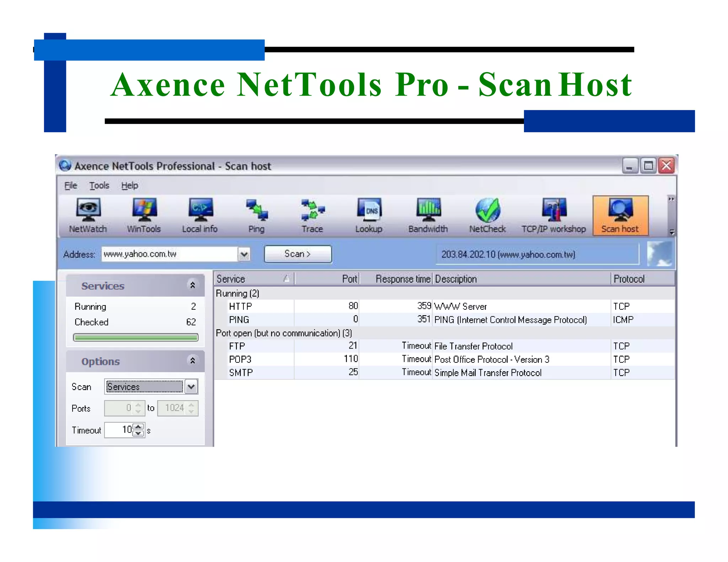728x562 pixels.
Task: Sort by the Service column header
Action: coord(254,279)
